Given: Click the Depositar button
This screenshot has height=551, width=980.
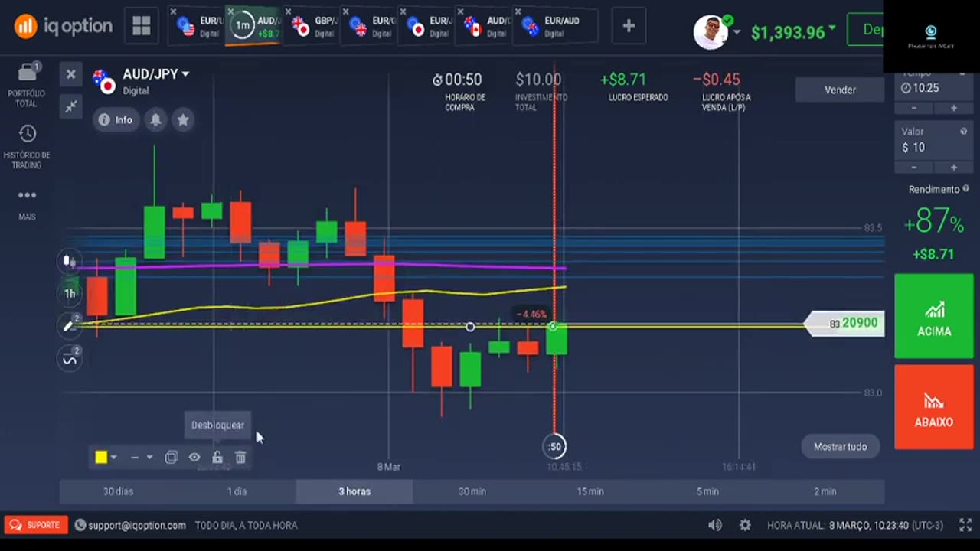Looking at the screenshot, I should point(864,29).
